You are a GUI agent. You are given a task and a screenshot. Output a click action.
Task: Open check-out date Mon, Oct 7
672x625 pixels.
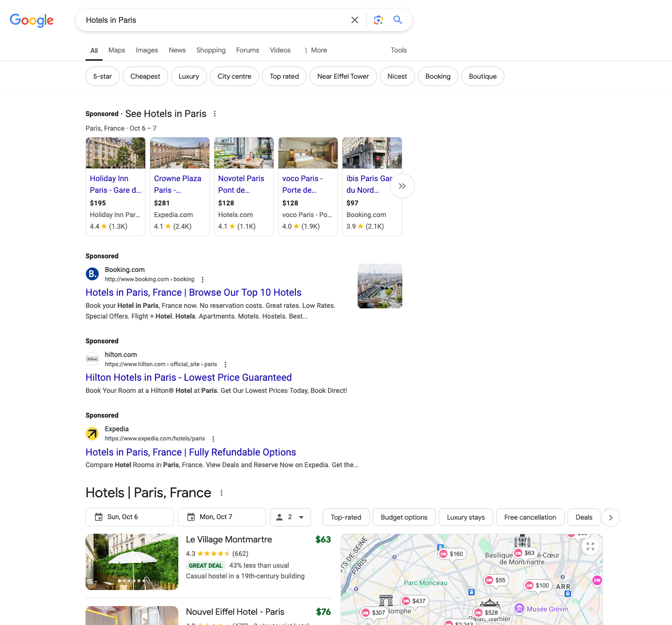[222, 517]
